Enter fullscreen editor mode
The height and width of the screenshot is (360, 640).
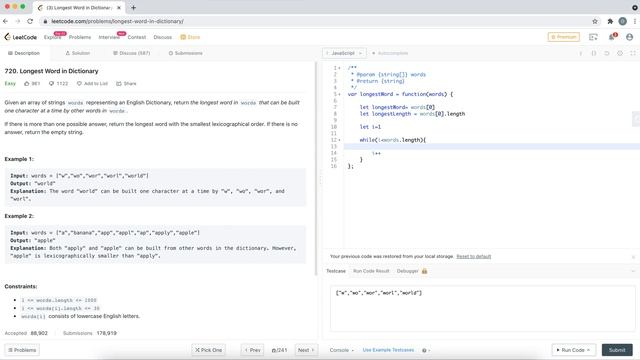pos(633,53)
